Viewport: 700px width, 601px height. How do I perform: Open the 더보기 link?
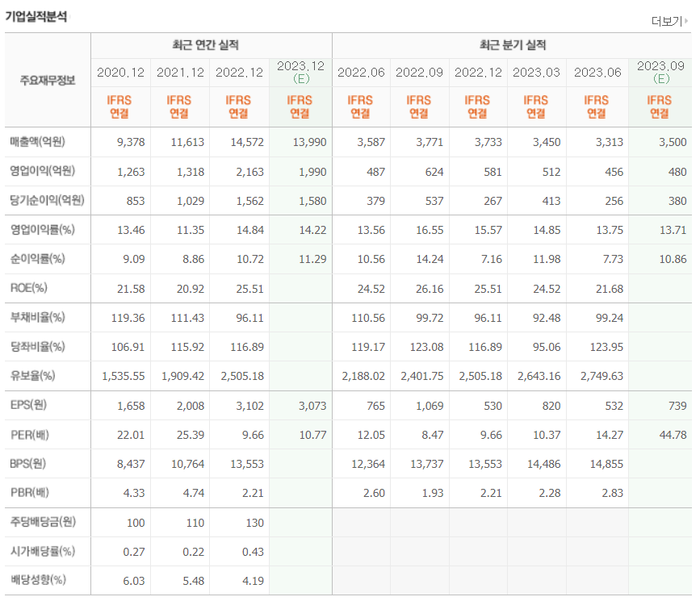click(667, 21)
